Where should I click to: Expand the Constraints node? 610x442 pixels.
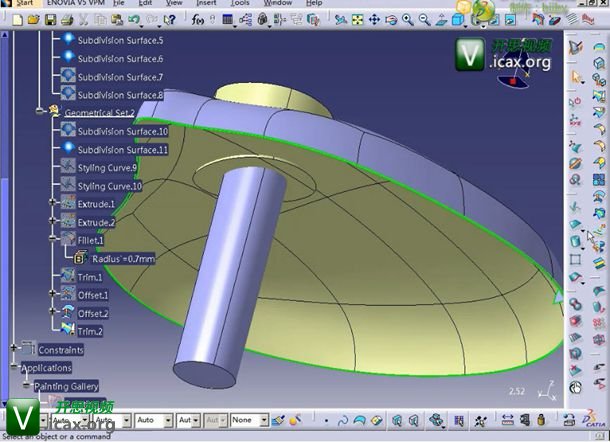coord(14,349)
